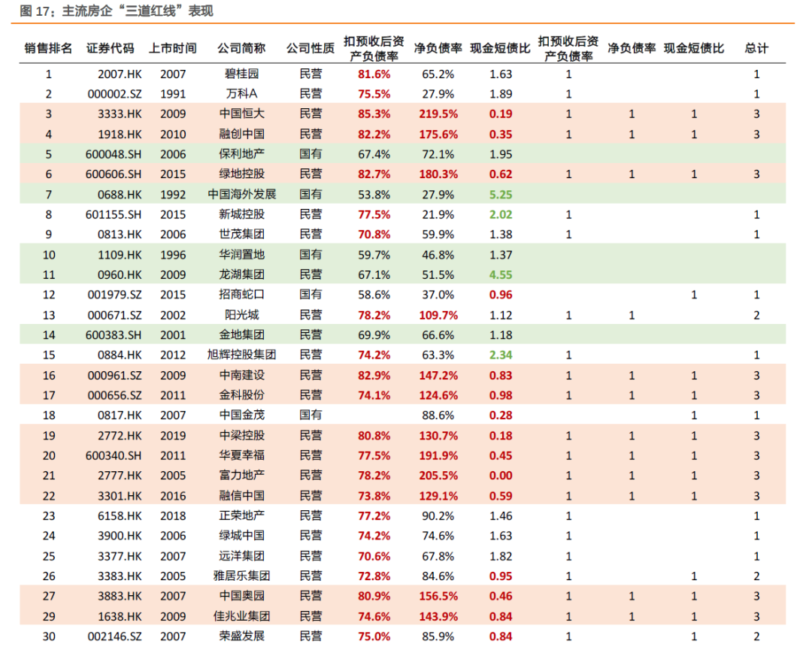This screenshot has height=650, width=812.
Task: Select the red cash ratio 0.19
Action: point(501,114)
